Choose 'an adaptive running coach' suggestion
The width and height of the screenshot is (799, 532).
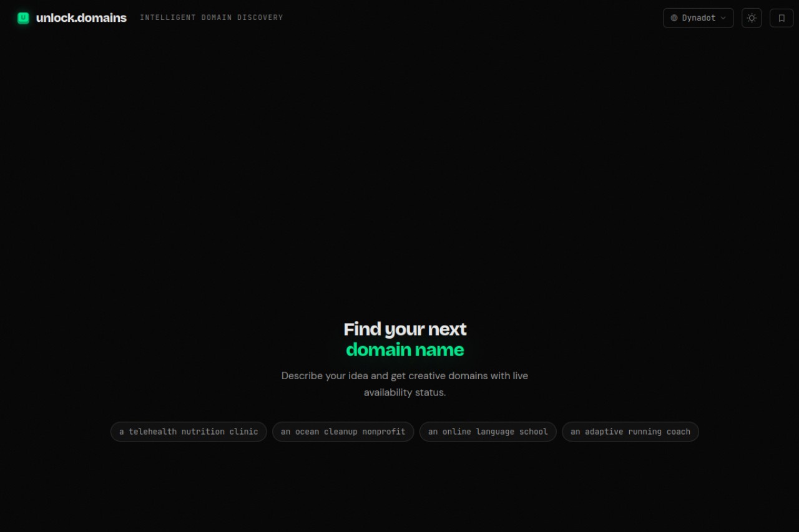pyautogui.click(x=630, y=432)
